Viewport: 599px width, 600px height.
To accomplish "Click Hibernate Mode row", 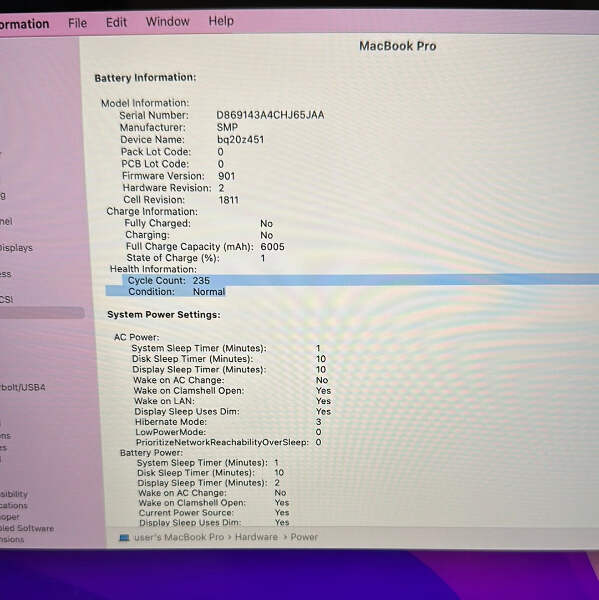I will click(228, 422).
